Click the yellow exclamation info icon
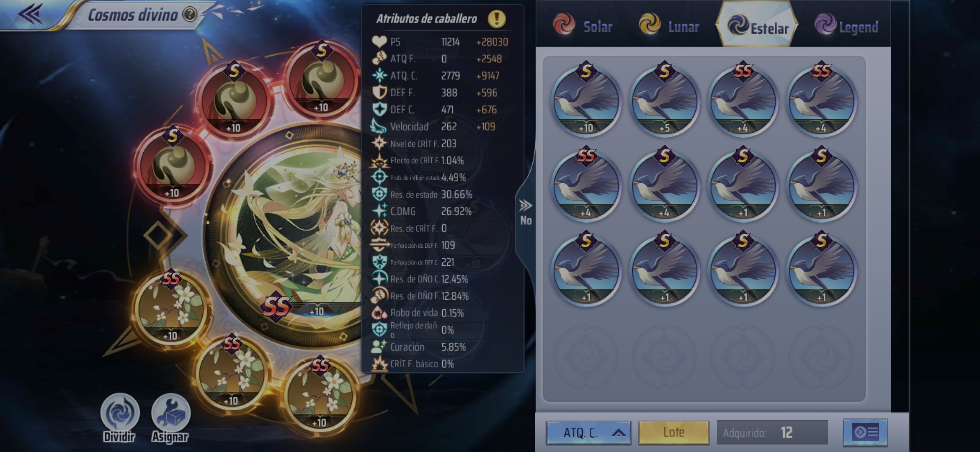The width and height of the screenshot is (980, 452). tap(497, 19)
